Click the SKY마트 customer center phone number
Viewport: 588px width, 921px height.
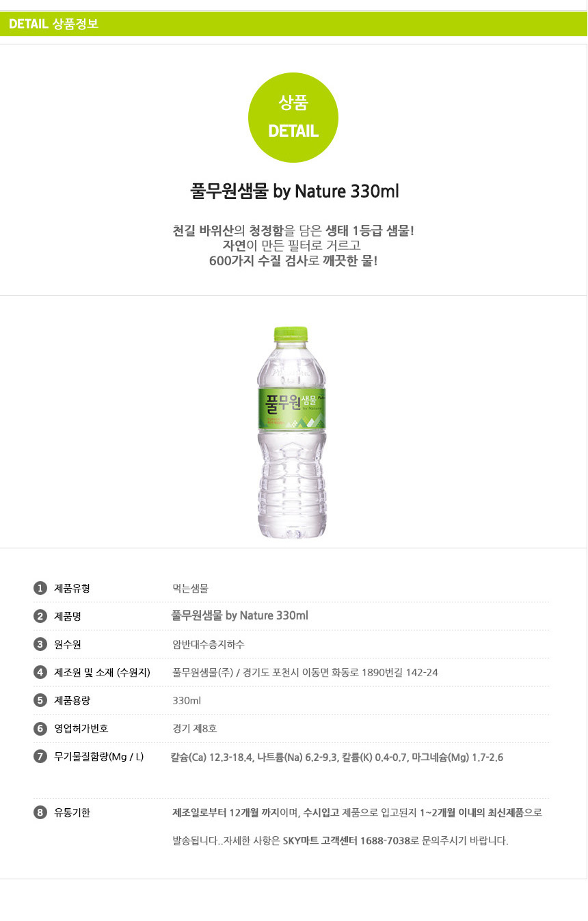pos(384,840)
